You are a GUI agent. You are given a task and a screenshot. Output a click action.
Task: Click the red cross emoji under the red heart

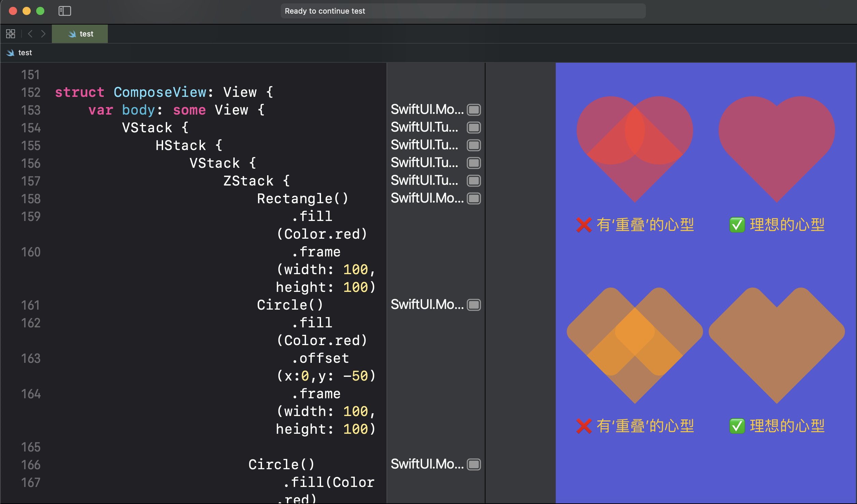pos(584,225)
